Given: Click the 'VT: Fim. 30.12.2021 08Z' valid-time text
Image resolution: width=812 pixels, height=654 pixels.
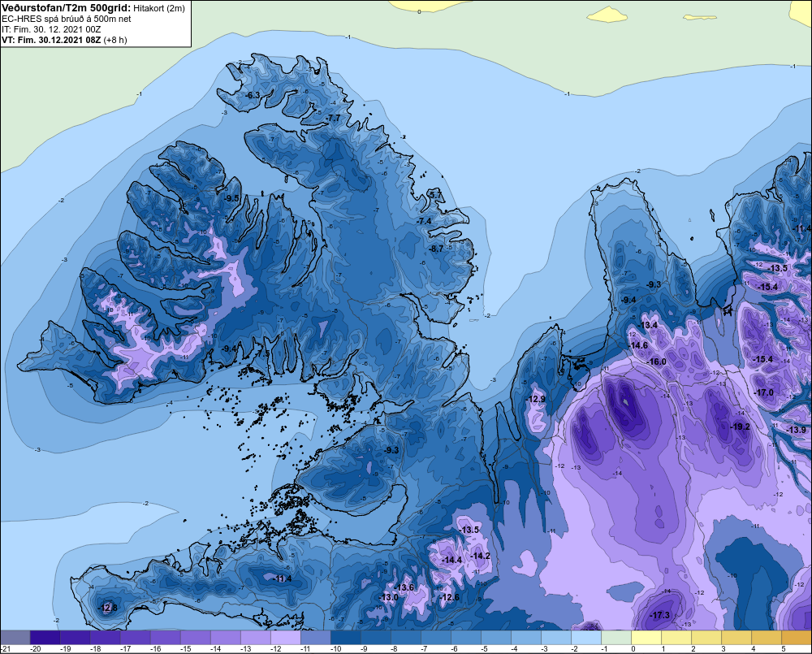Looking at the screenshot, I should [x=50, y=40].
